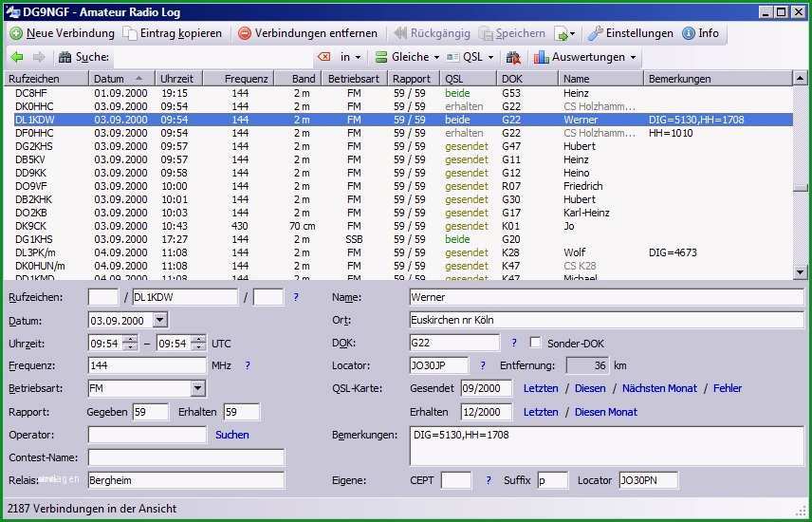The image size is (812, 522).
Task: Click the Speichern toolbar button
Action: tap(511, 34)
